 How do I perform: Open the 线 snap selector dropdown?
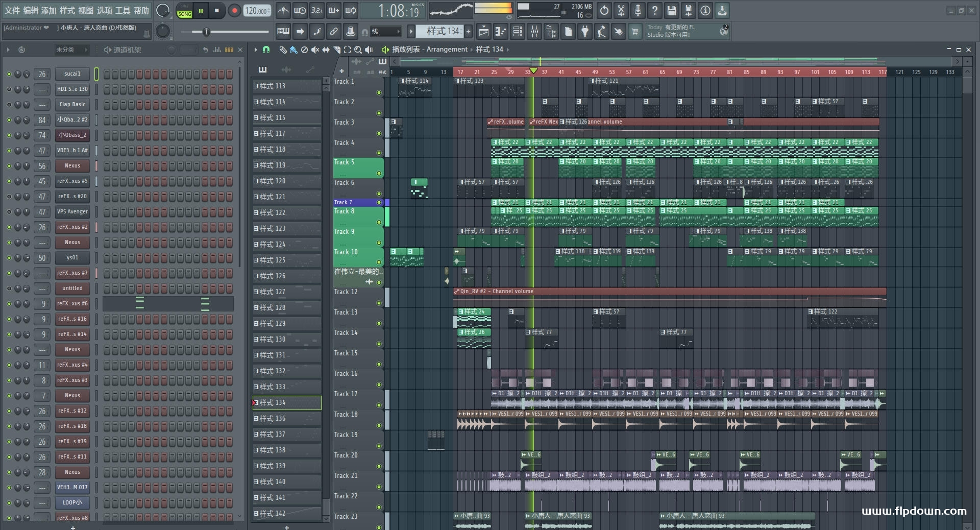tap(385, 32)
